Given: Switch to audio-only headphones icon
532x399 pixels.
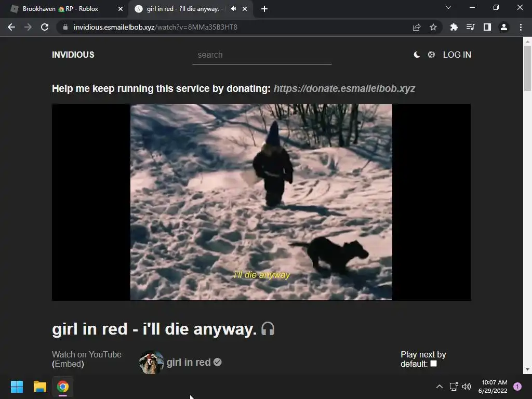Looking at the screenshot, I should [x=268, y=329].
